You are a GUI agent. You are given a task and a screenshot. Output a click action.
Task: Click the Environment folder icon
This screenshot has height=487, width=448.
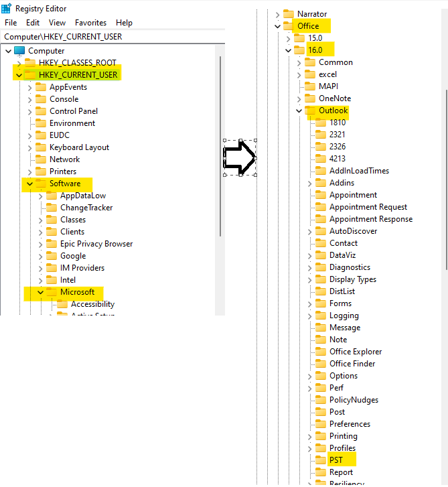tap(41, 123)
